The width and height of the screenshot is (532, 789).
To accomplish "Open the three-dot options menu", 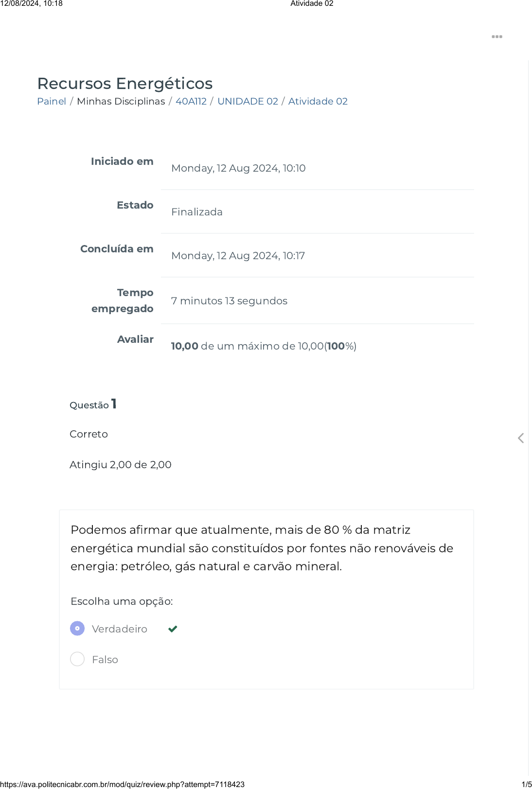I will [x=497, y=37].
